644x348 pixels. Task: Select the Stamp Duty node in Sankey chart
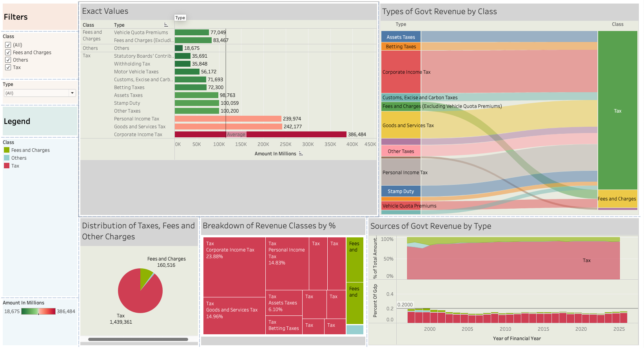click(401, 191)
